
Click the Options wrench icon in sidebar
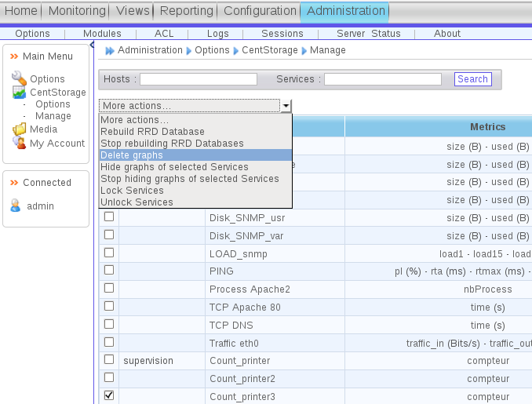click(19, 78)
